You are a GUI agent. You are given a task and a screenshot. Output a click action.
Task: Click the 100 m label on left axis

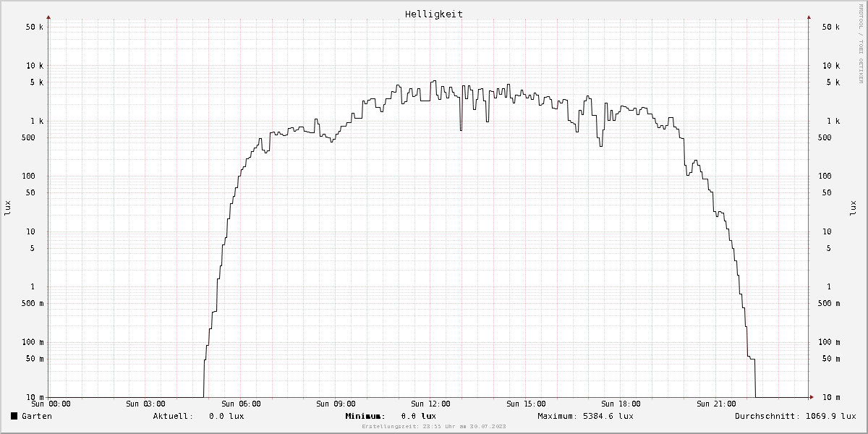click(33, 342)
